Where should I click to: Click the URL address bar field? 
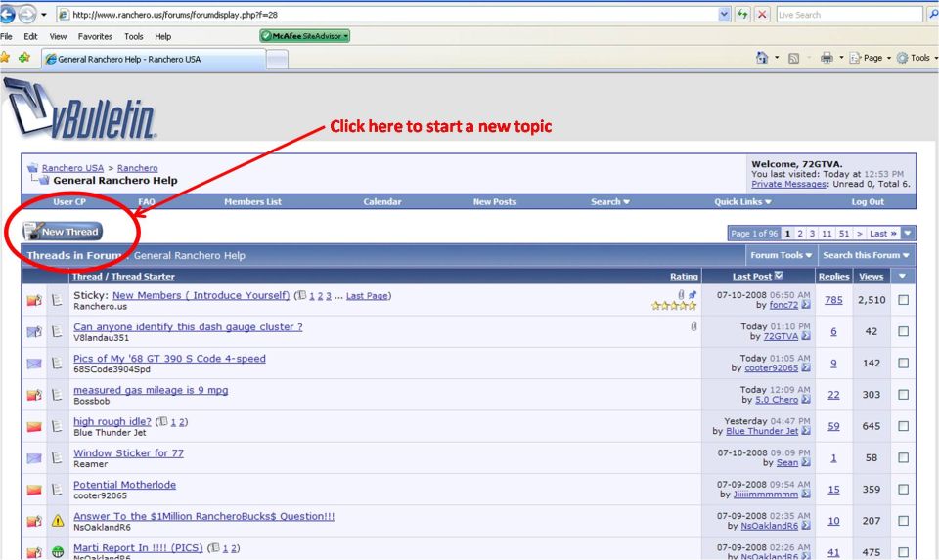click(387, 14)
